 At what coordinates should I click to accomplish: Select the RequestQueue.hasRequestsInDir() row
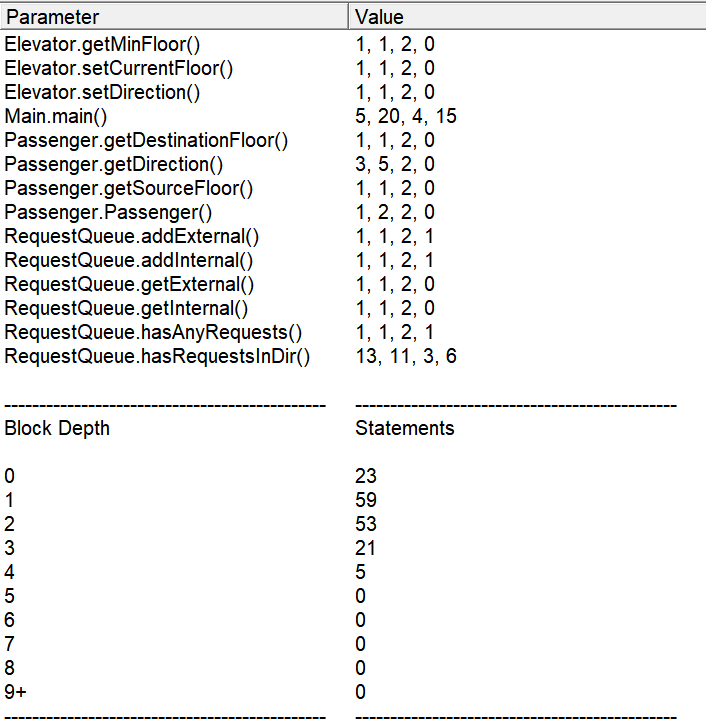tap(353, 356)
